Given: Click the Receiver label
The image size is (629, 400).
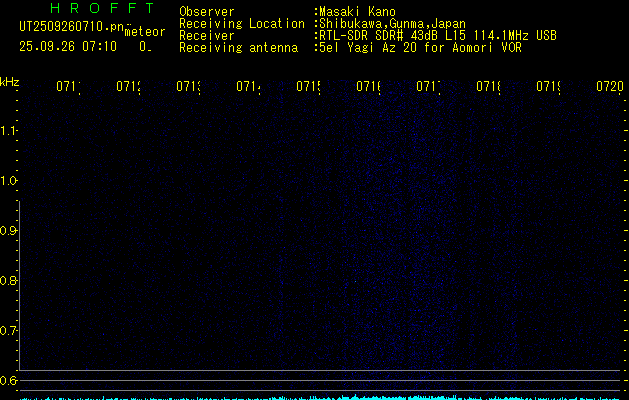Looking at the screenshot, I should click(207, 36).
